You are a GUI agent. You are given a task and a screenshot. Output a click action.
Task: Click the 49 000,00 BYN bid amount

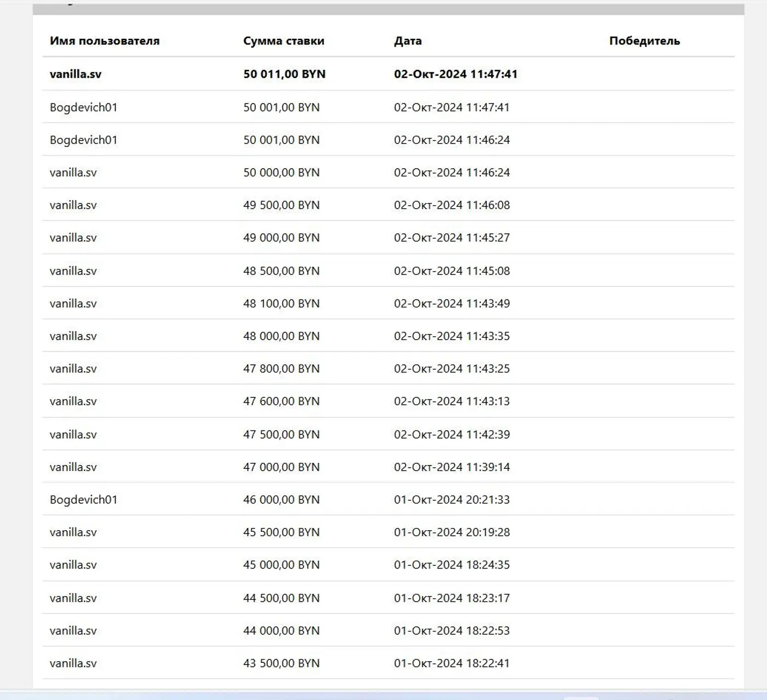point(282,238)
